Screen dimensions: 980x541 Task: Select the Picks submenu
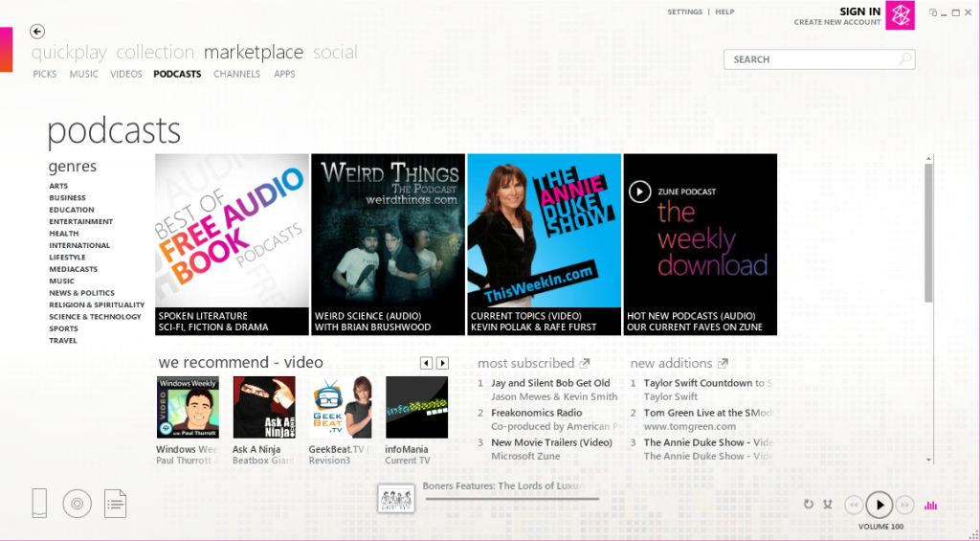coord(45,74)
